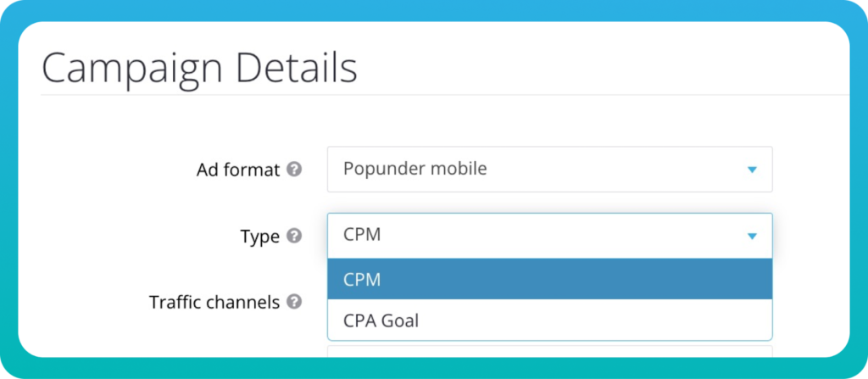The image size is (868, 379).
Task: Click the 'Traffic channels' label text
Action: click(214, 302)
